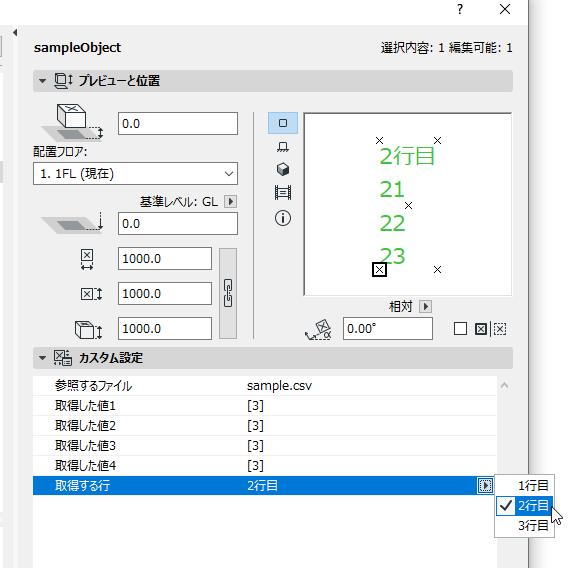Screen dimensions: 581x568
Task: Click the scrollbar up arrow in parameter list
Action: pos(504,386)
